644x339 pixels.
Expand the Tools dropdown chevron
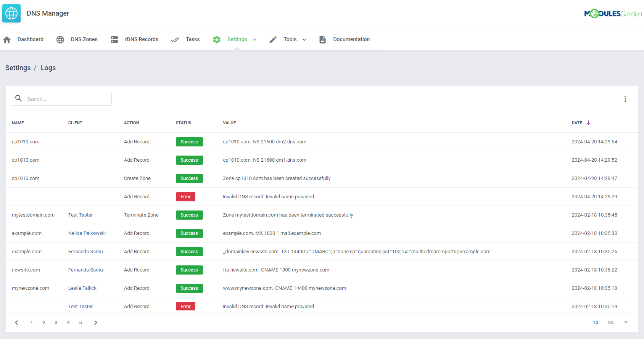304,40
